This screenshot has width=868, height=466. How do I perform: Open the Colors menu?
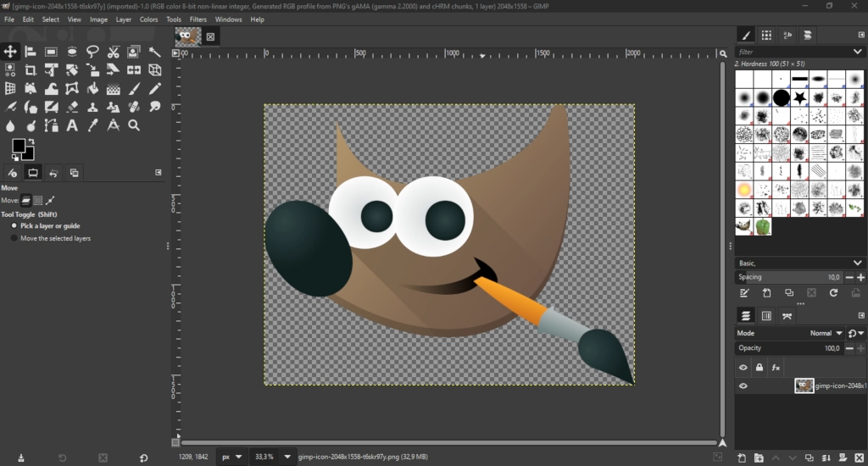148,19
